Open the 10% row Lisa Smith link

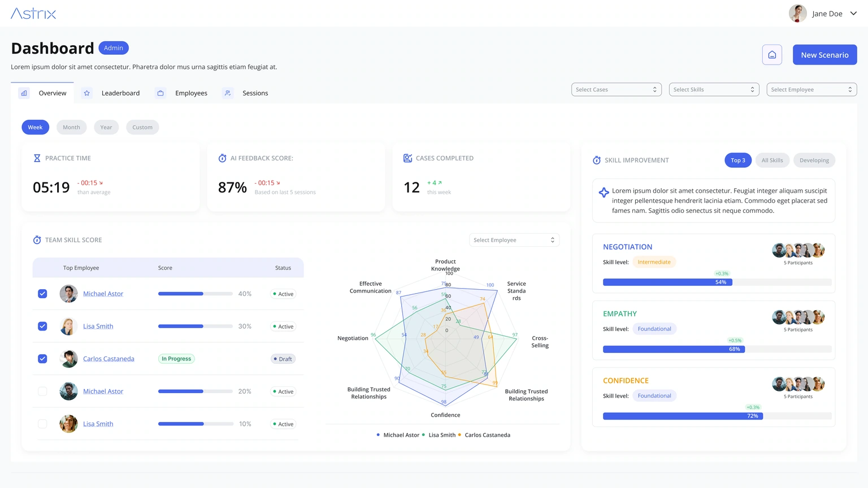click(98, 424)
